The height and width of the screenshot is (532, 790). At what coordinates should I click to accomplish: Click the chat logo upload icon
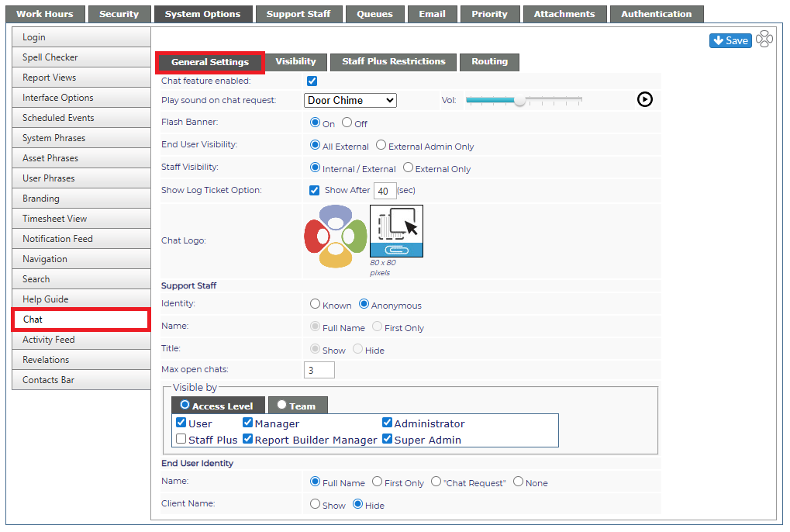point(396,231)
